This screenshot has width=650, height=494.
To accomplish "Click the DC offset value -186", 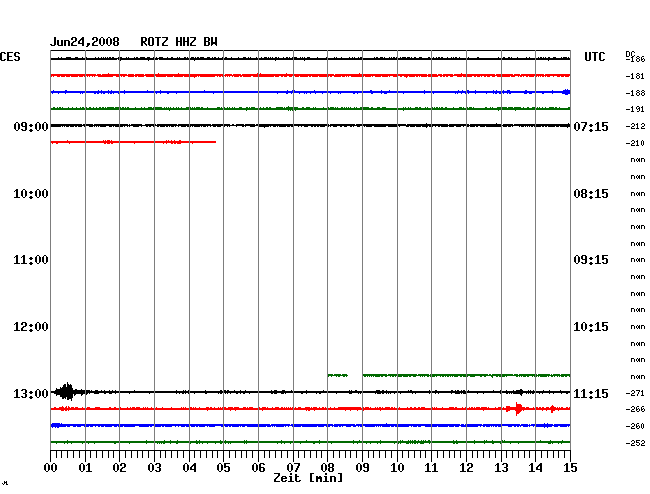I will [635, 59].
